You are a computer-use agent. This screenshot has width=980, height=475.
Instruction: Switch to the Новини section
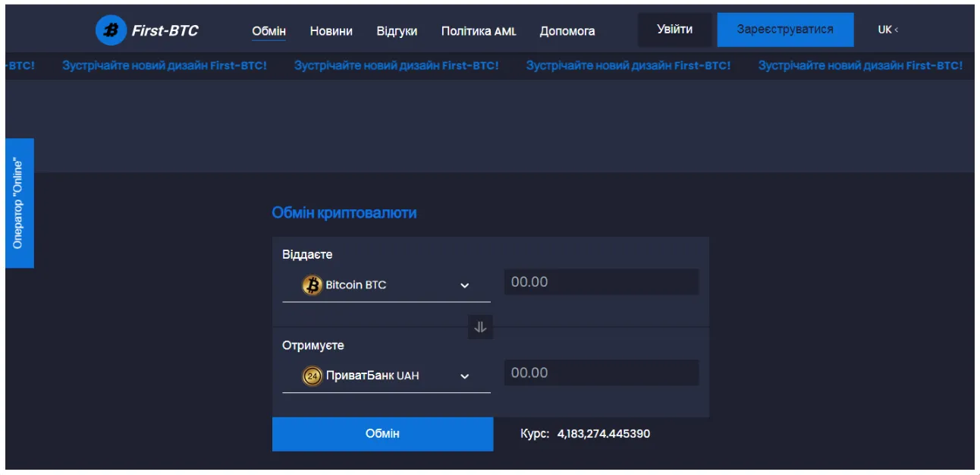[x=330, y=31]
